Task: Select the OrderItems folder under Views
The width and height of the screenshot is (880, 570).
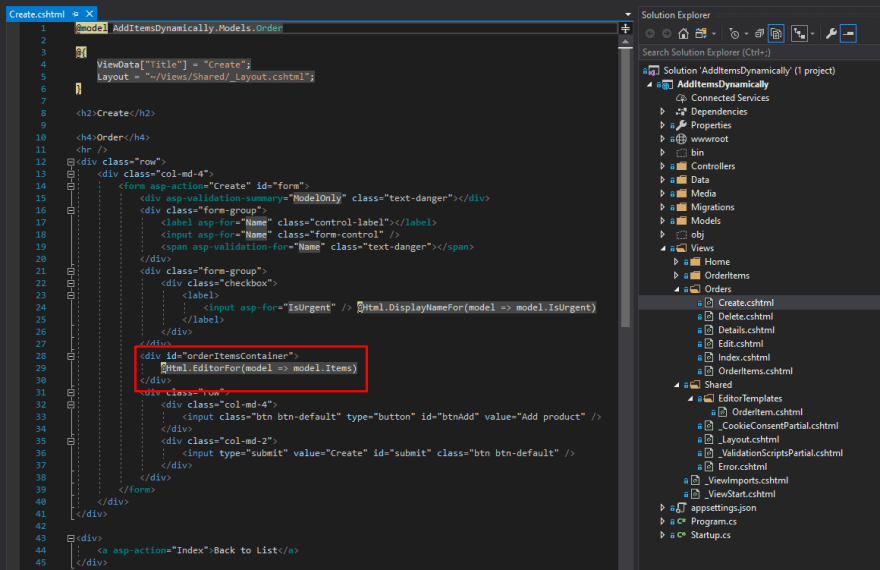Action: click(x=727, y=275)
